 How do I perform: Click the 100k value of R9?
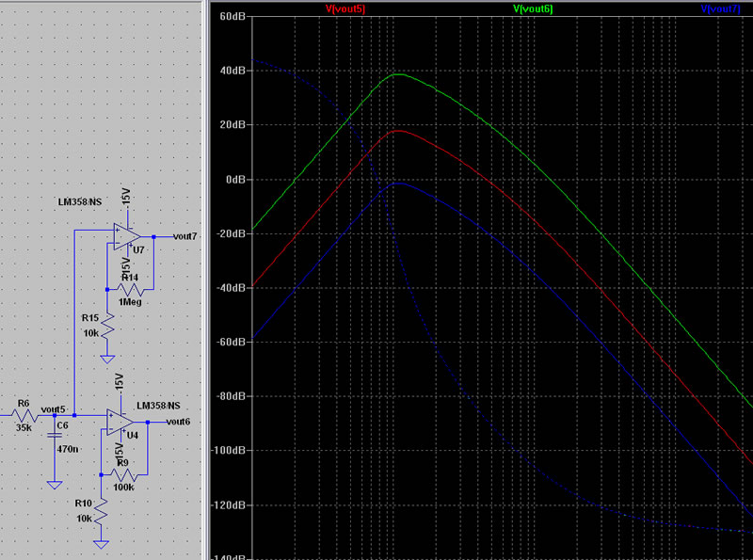click(x=123, y=487)
